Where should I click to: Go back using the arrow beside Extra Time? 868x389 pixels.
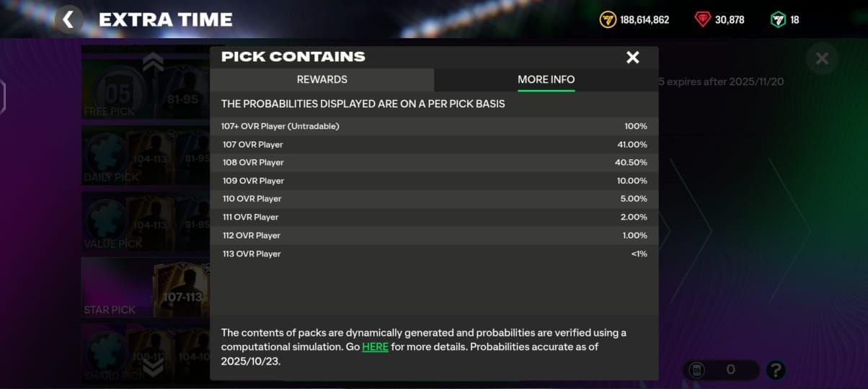[68, 19]
